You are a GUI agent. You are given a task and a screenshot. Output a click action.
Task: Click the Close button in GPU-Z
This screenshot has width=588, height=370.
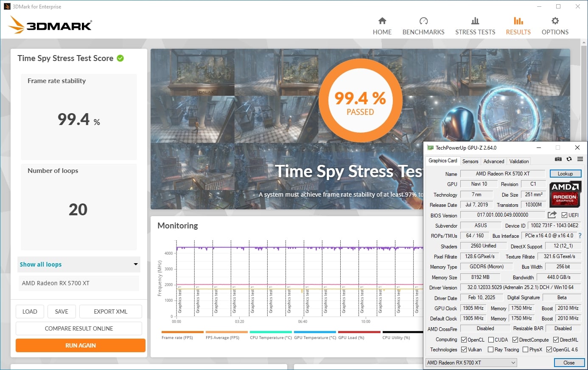click(569, 363)
